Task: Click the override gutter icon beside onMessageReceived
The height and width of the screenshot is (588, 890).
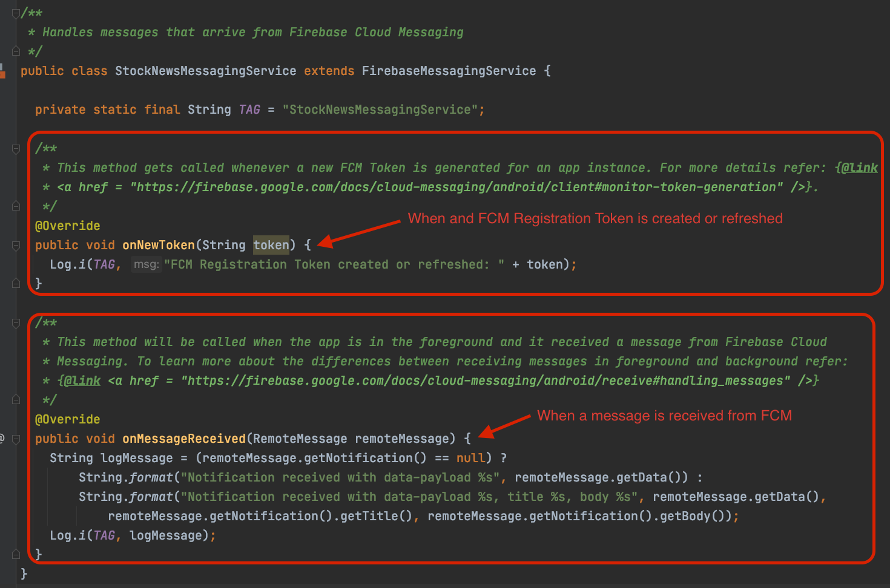Action: [2, 439]
